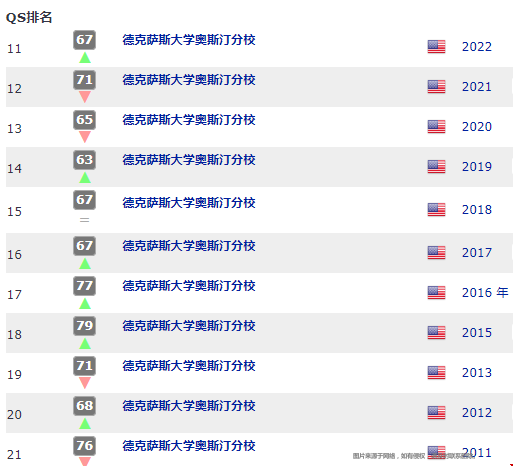Viewport: 513px width, 466px height.
Task: Click row number 20
Action: [x=14, y=415]
